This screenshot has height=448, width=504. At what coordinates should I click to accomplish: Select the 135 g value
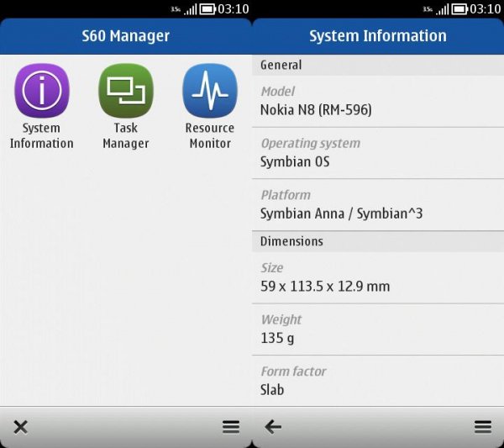pos(277,339)
